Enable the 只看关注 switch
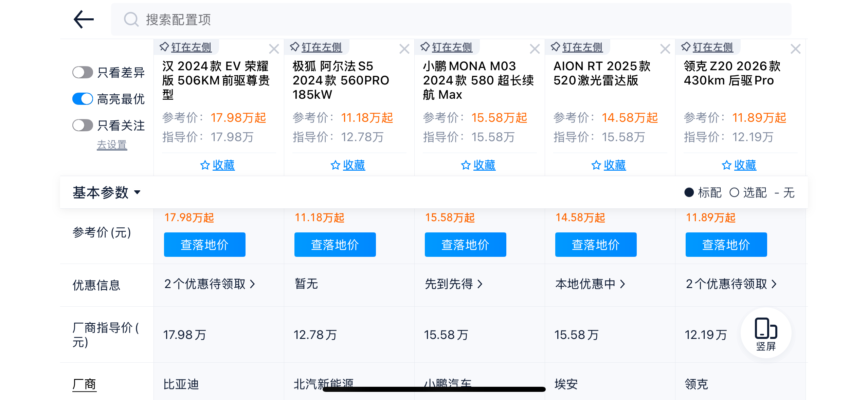 click(x=83, y=125)
